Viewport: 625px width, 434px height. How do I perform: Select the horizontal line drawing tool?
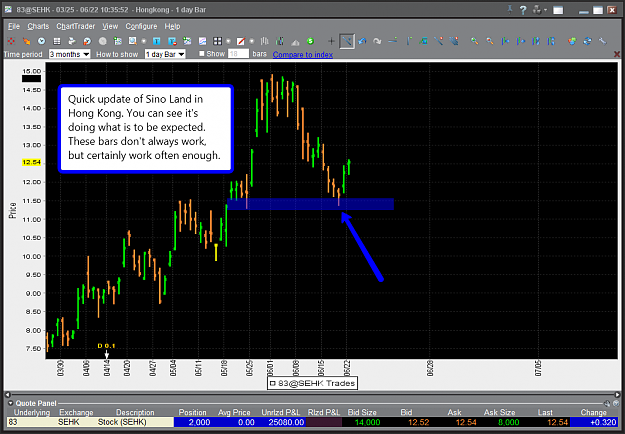[x=393, y=41]
